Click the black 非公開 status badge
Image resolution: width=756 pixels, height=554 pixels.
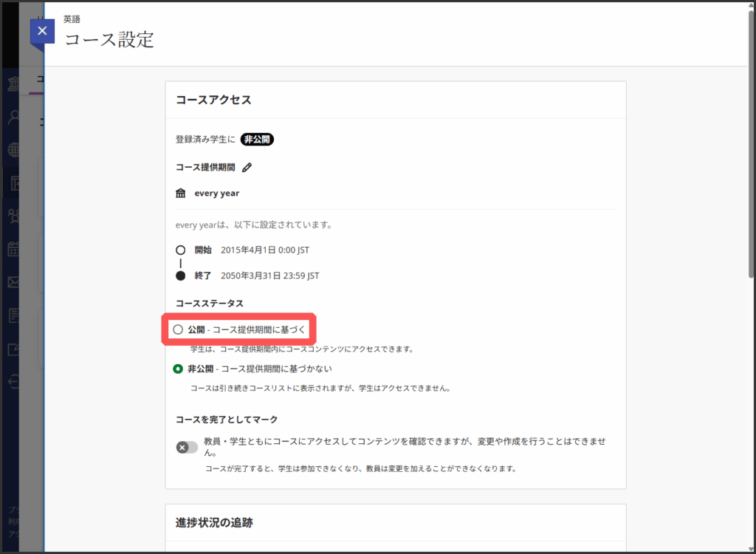(258, 139)
